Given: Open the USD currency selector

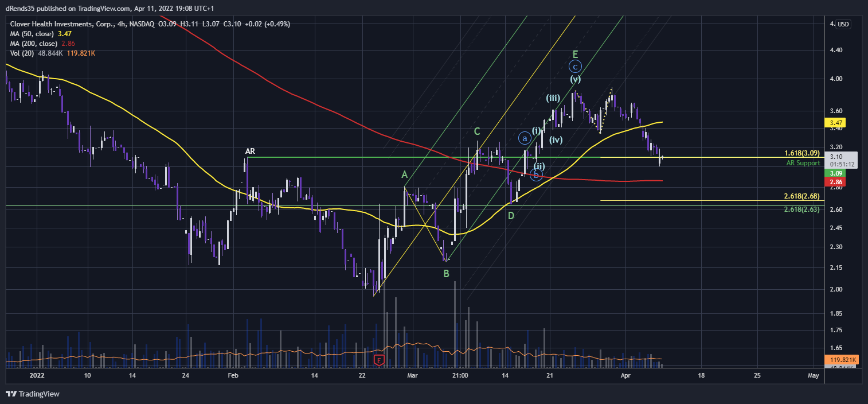Looking at the screenshot, I should click(843, 24).
